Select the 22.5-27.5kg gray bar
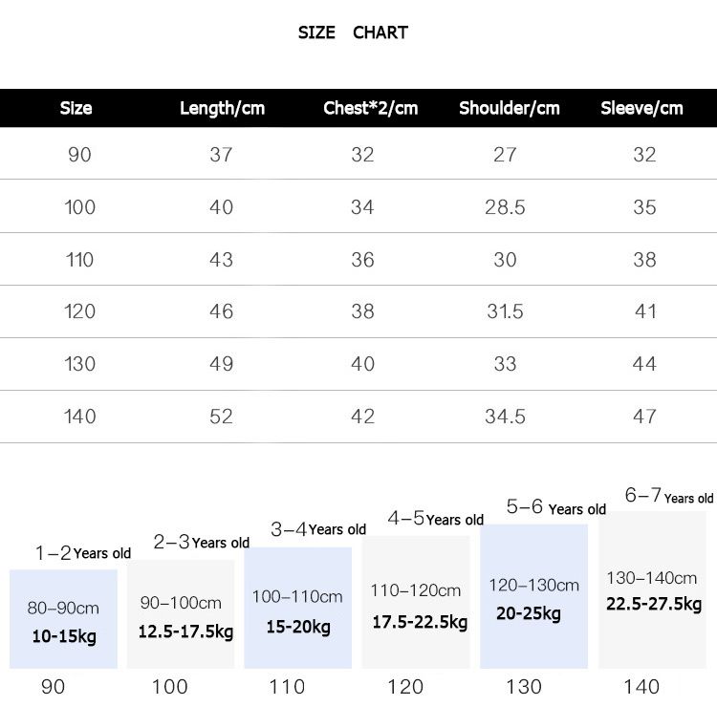 tap(652, 590)
